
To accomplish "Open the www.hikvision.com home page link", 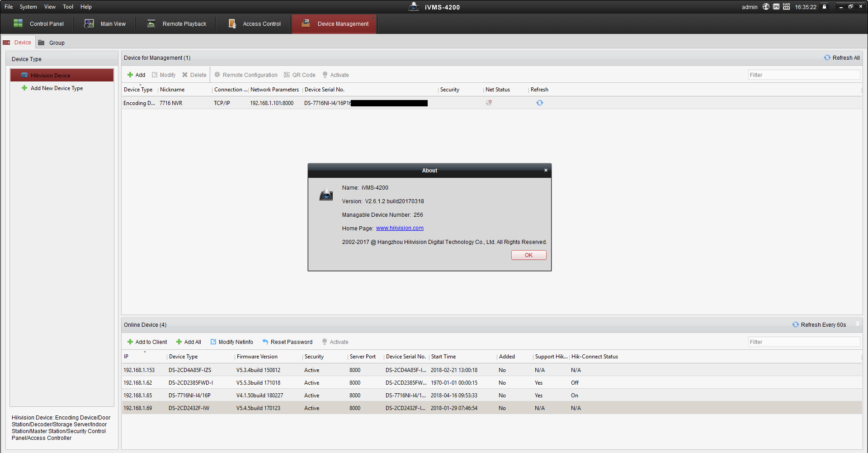I will point(399,228).
